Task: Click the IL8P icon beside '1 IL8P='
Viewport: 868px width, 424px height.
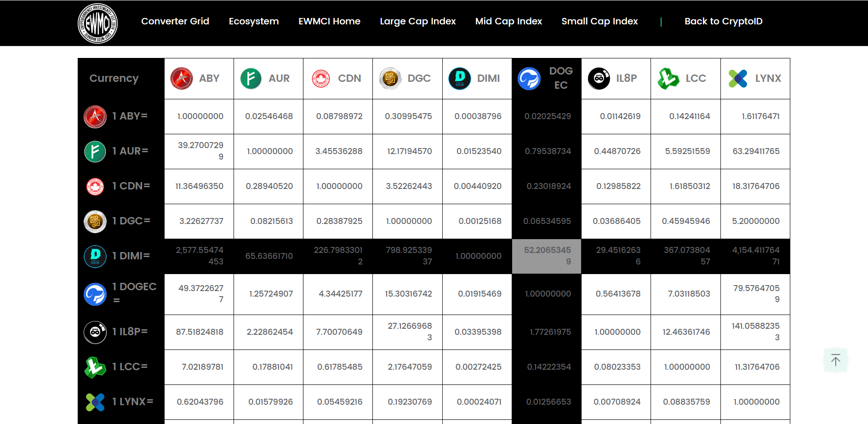Action: [95, 332]
